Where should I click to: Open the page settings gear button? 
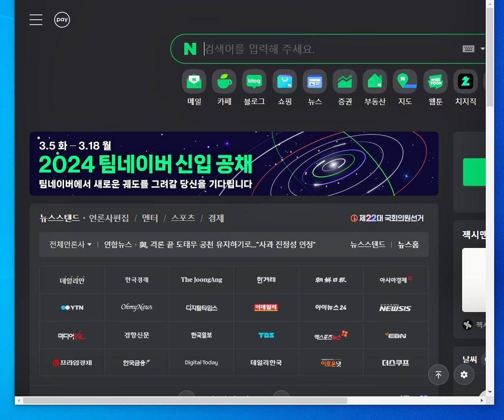(464, 375)
